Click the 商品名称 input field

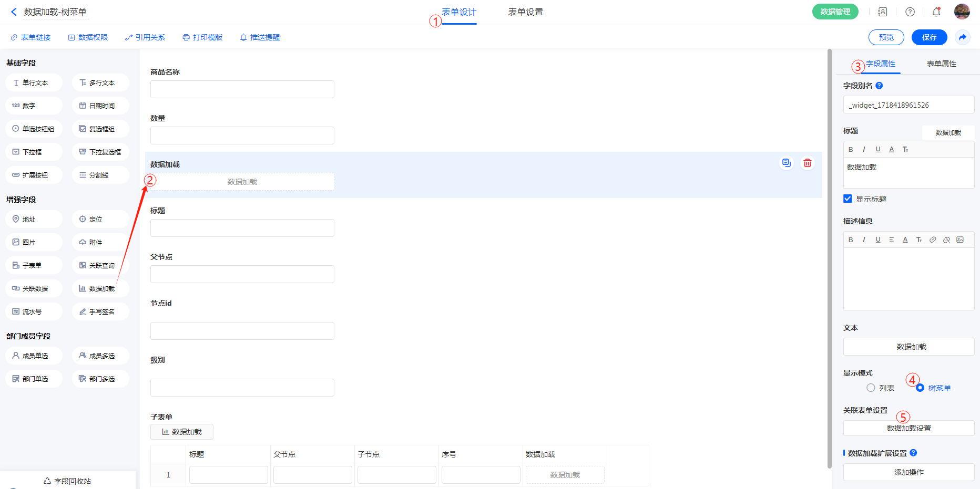click(x=242, y=89)
